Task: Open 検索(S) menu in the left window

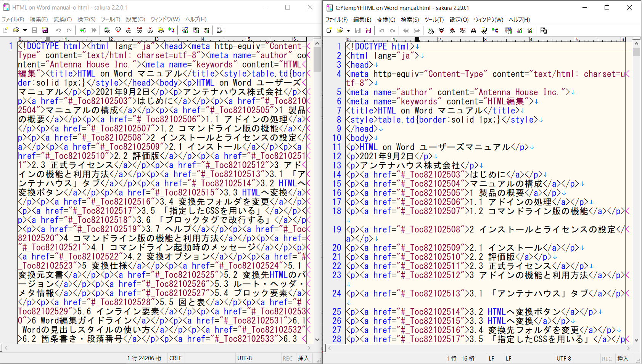Action: pyautogui.click(x=87, y=19)
